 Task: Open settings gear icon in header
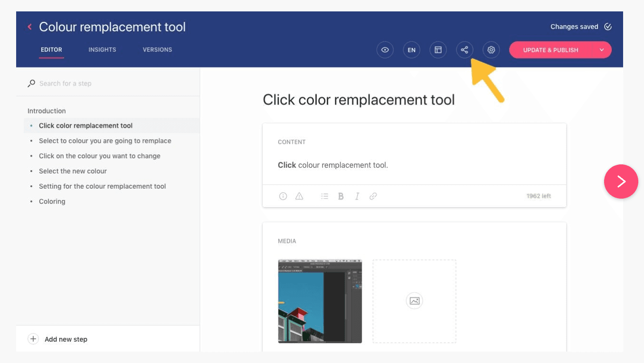click(x=491, y=50)
